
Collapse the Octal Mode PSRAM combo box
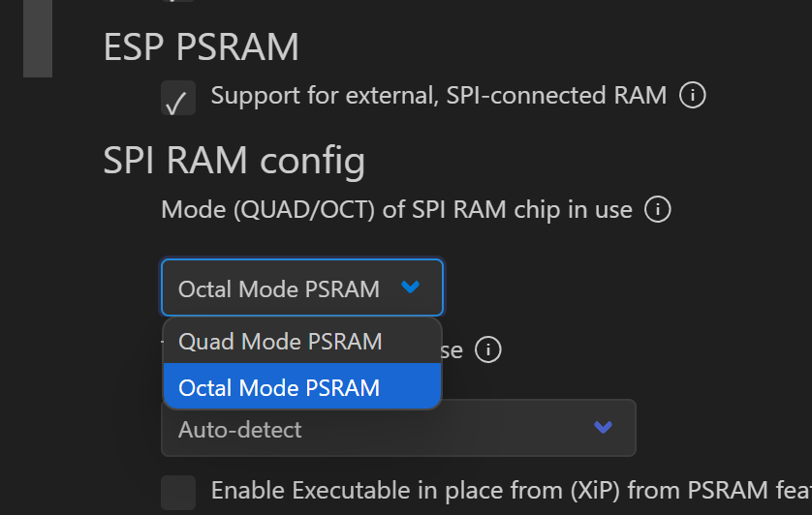tap(301, 288)
